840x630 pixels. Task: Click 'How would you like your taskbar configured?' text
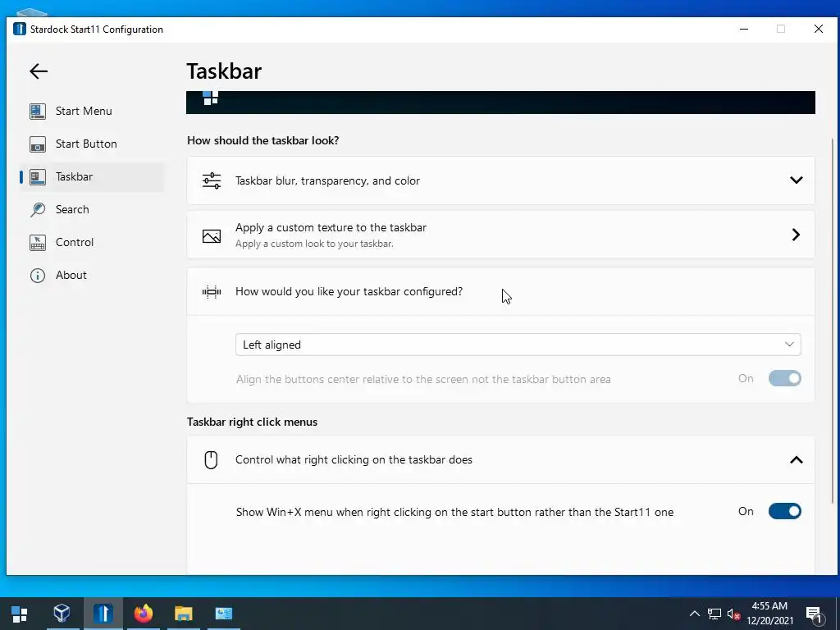point(349,291)
